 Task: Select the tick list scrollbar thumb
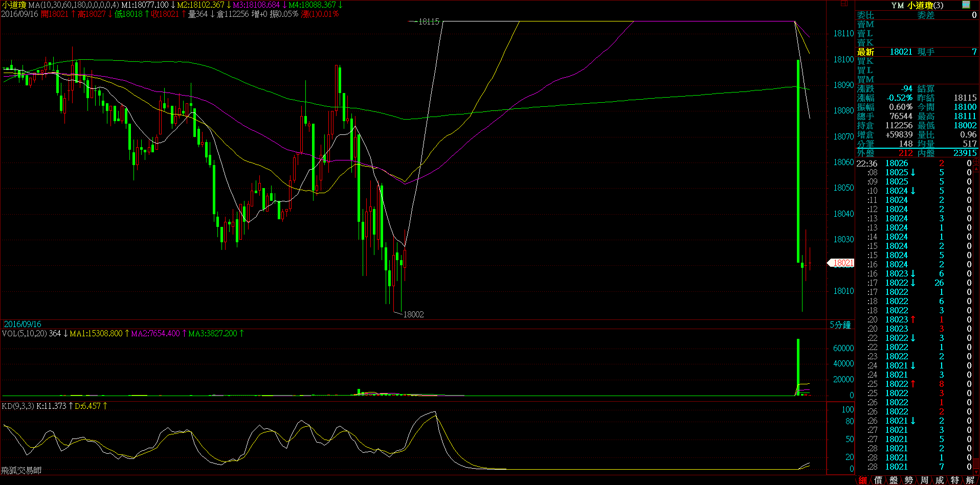(976, 463)
